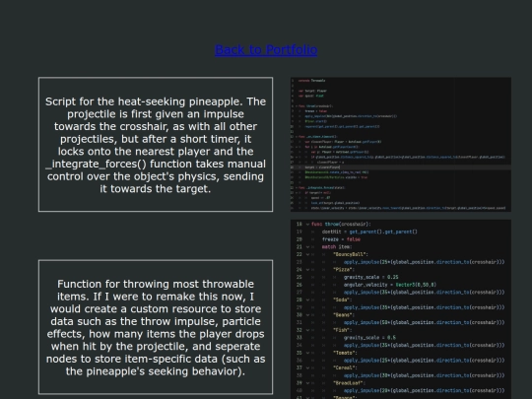Select the 'Function for throwing most throwable items' paragraph
Screen dimensions: 532x399
point(156,327)
